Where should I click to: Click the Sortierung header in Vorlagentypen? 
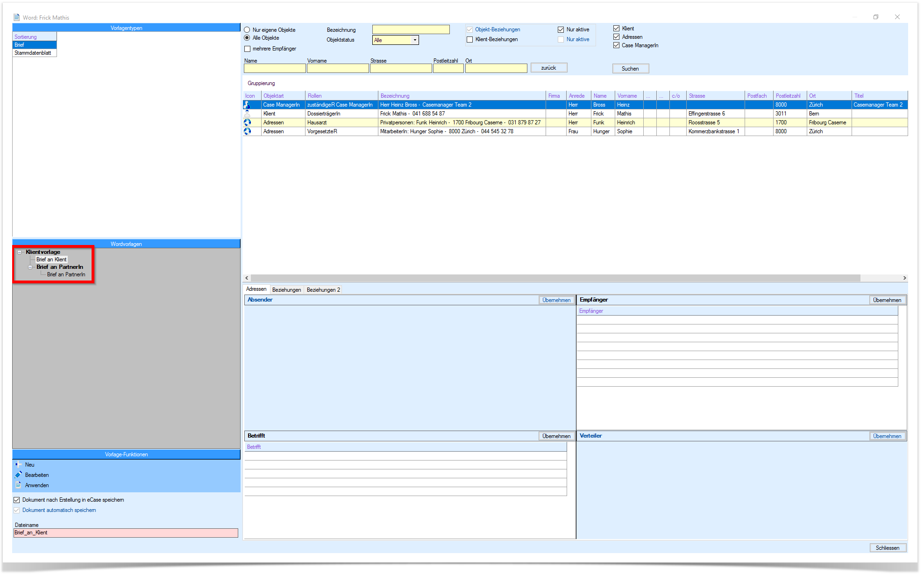click(35, 37)
